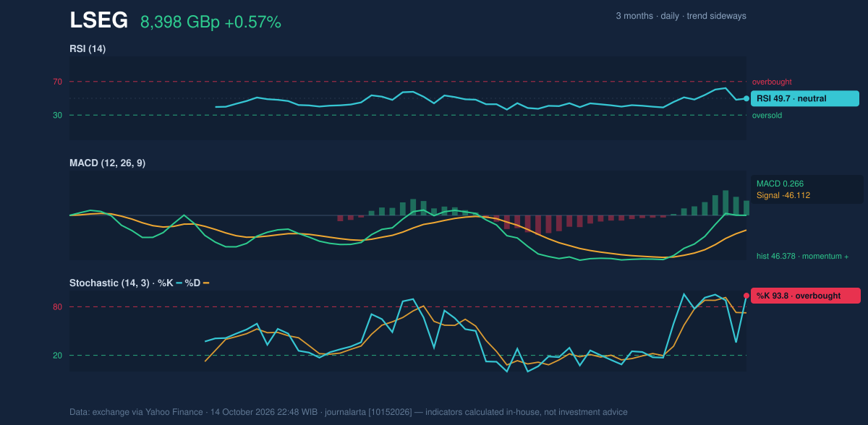
Task: Click the RSI 70 axis value
Action: [58, 82]
